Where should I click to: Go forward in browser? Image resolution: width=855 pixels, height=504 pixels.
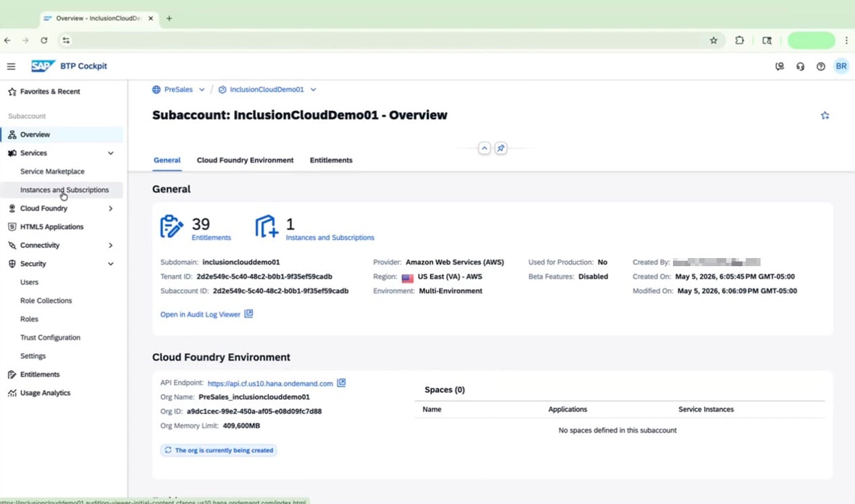(26, 40)
